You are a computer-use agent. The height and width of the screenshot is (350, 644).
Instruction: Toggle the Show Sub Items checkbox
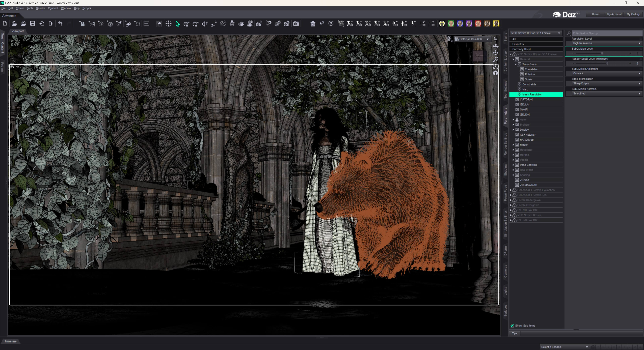pos(512,326)
